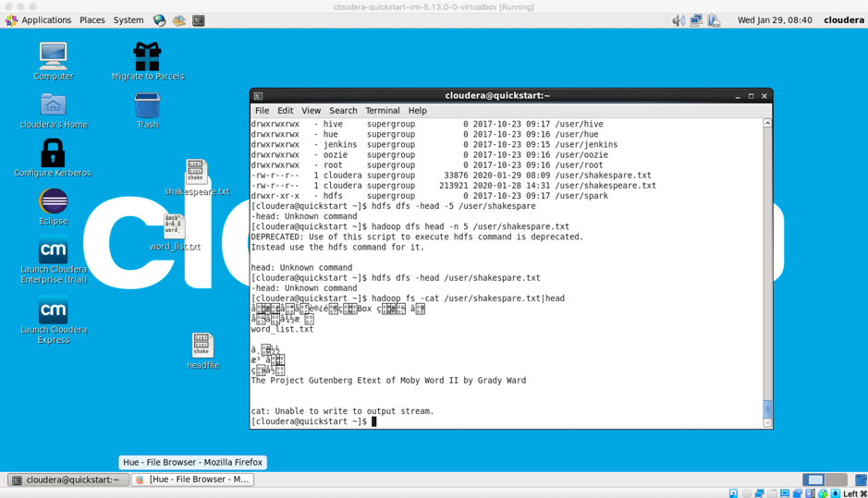Open the System menu
The height and width of the screenshot is (498, 868).
[128, 20]
